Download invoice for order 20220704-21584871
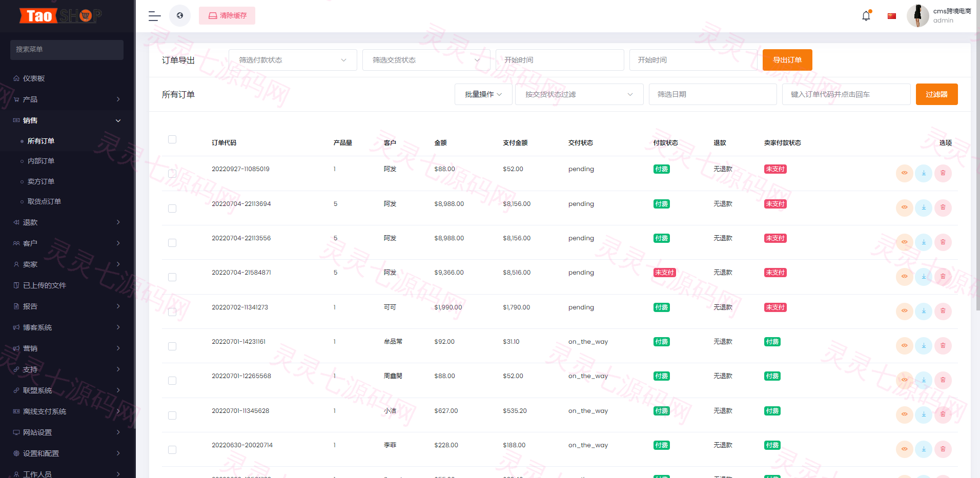This screenshot has height=478, width=980. click(x=924, y=277)
